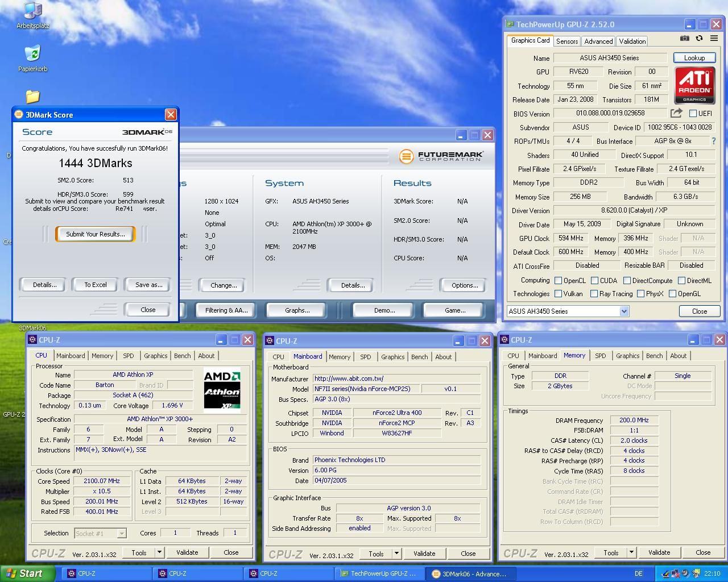The image size is (728, 582).
Task: Toggle the UEFI checkbox in GPU-Z
Action: tap(693, 113)
